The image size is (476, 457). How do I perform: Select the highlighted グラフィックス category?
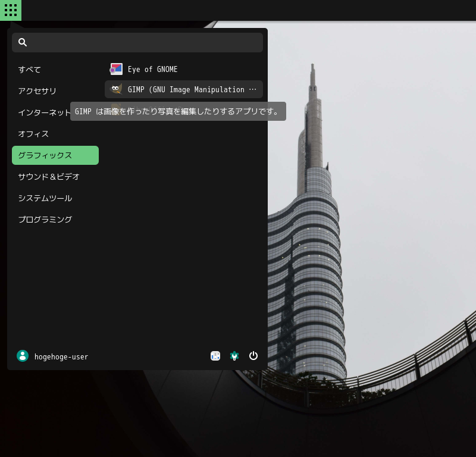pos(55,155)
